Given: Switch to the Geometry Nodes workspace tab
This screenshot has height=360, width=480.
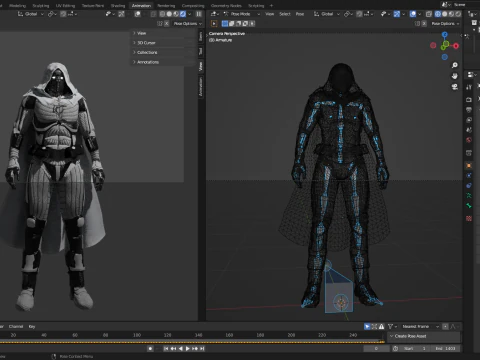Looking at the screenshot, I should tap(226, 6).
